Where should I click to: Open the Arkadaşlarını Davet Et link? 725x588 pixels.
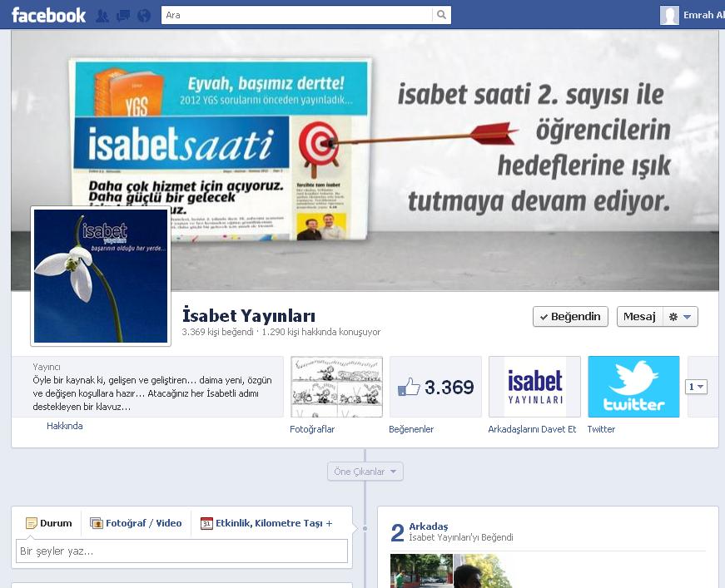(532, 429)
